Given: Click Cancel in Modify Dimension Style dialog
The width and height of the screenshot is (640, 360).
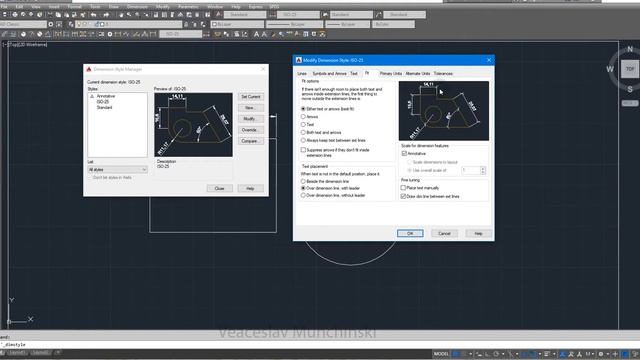Looking at the screenshot, I should (x=444, y=233).
